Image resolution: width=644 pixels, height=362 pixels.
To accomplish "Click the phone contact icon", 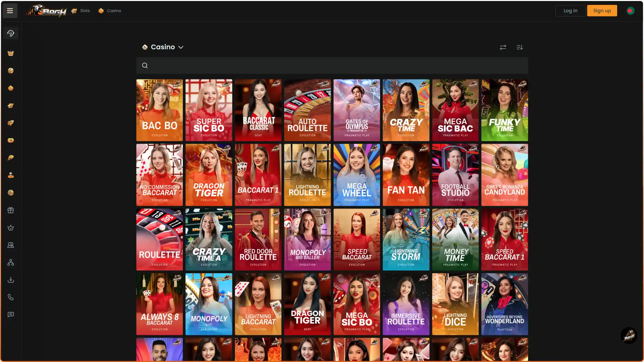I will (x=11, y=297).
